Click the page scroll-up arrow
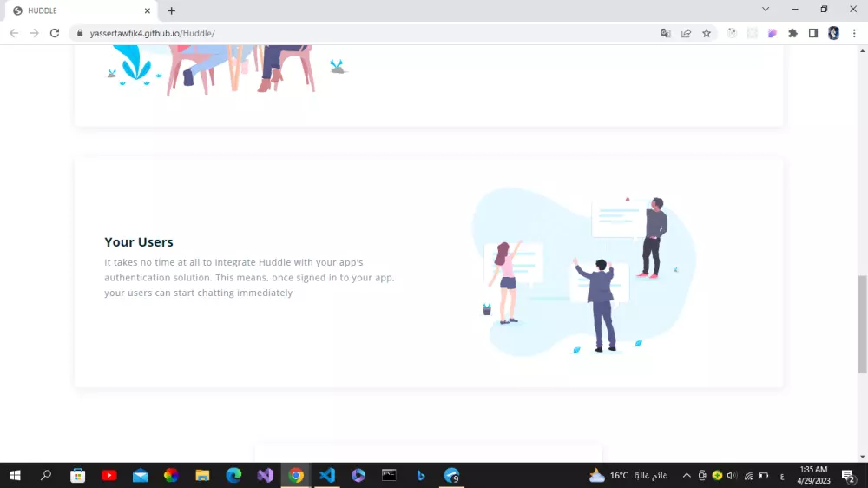The image size is (868, 488). pyautogui.click(x=863, y=50)
